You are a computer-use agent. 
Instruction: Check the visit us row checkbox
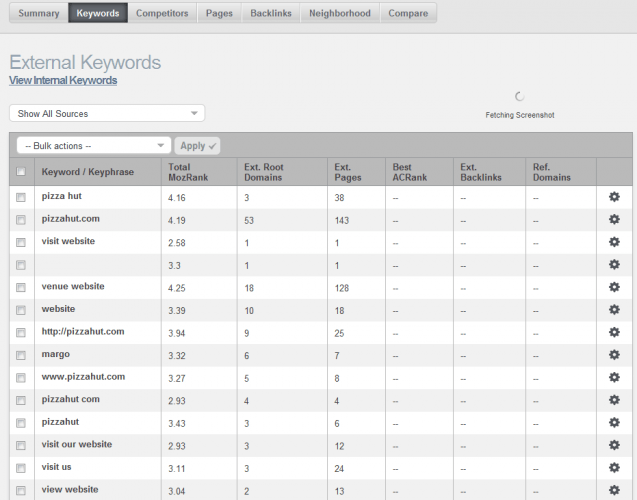[x=21, y=468]
